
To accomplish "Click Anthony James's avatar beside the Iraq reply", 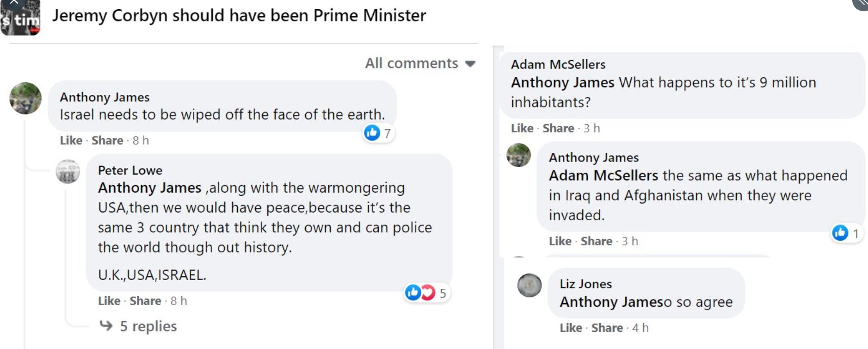I will [519, 155].
